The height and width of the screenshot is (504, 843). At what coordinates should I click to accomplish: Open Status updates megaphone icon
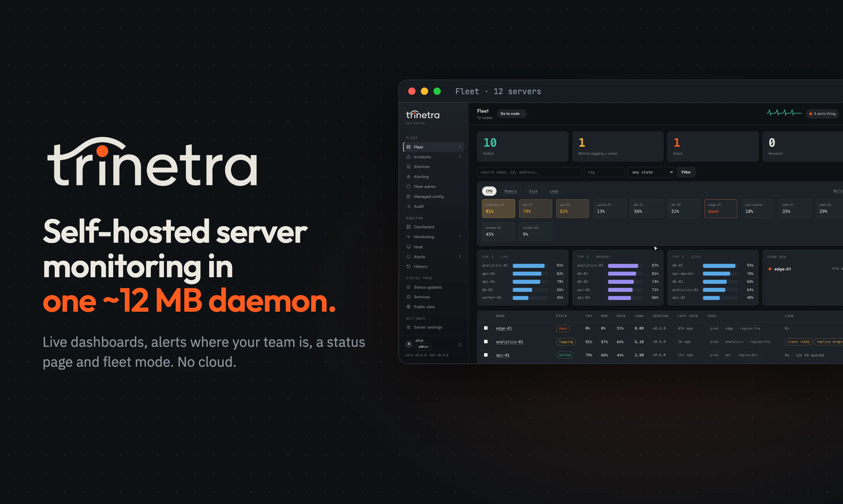409,287
